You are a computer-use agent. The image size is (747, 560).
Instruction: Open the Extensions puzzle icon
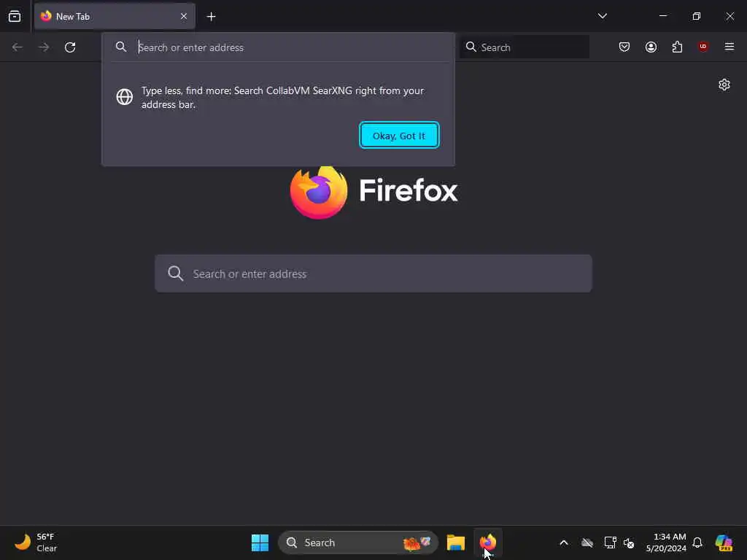coord(677,47)
